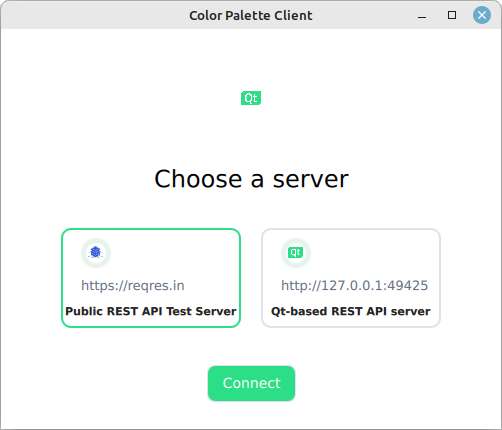Select the Public REST API Test Server card
Viewport: 502px width, 430px height.
[x=151, y=278]
